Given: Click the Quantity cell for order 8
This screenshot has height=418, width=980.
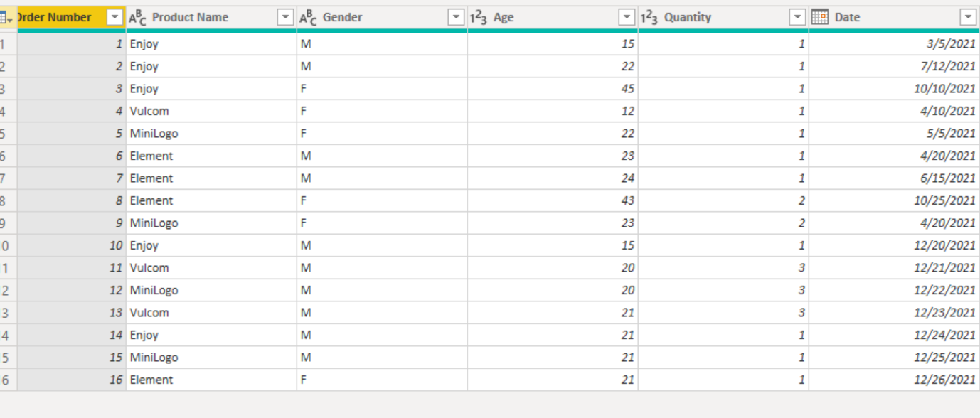Looking at the screenshot, I should pos(723,200).
